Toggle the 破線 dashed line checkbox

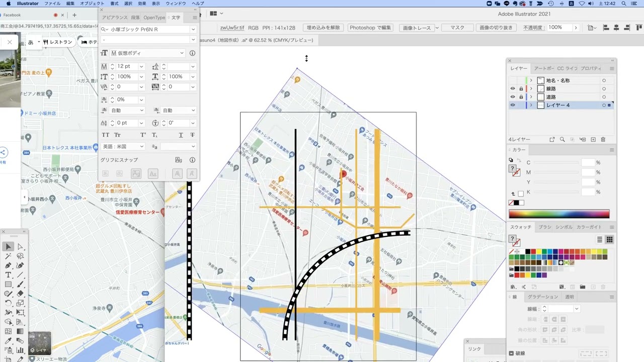512,353
